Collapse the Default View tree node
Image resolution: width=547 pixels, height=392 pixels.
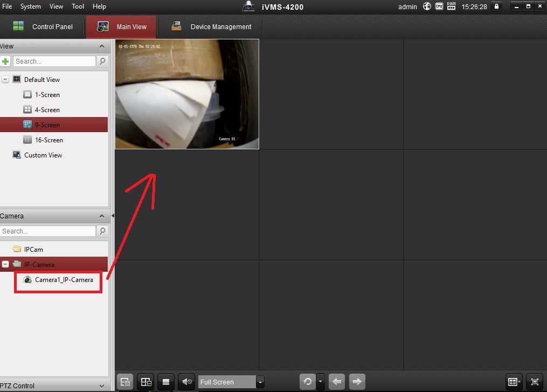click(5, 79)
